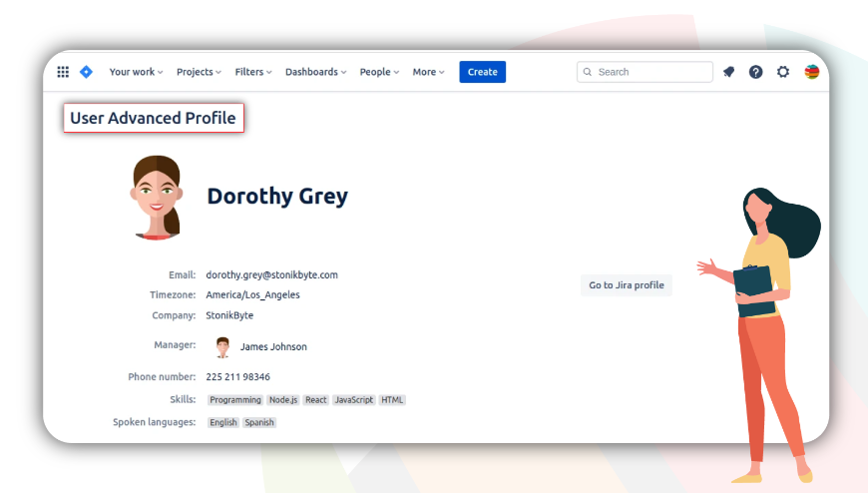Click the Spoken languages: field label
Screen dimensions: 868x493
tap(155, 422)
